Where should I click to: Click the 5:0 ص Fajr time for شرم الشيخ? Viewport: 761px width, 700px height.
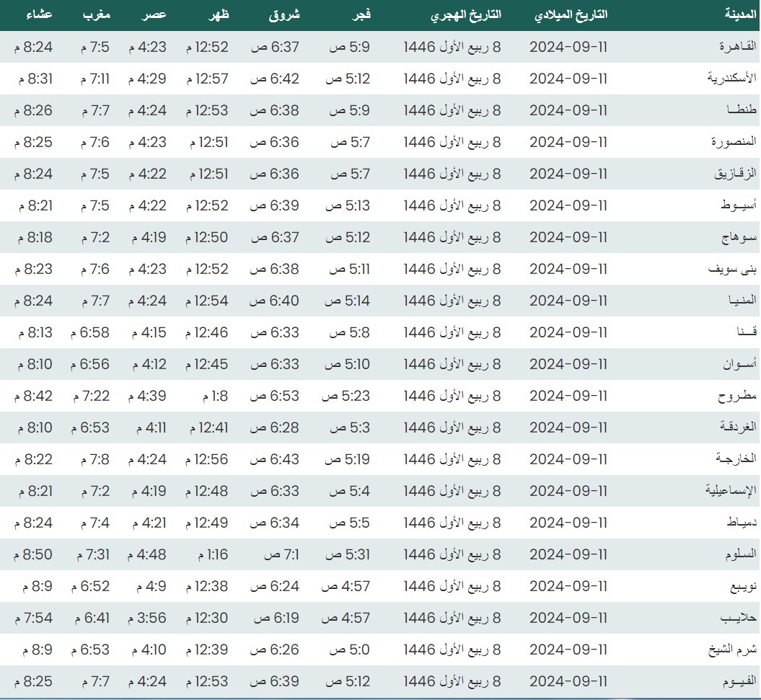pyautogui.click(x=349, y=650)
